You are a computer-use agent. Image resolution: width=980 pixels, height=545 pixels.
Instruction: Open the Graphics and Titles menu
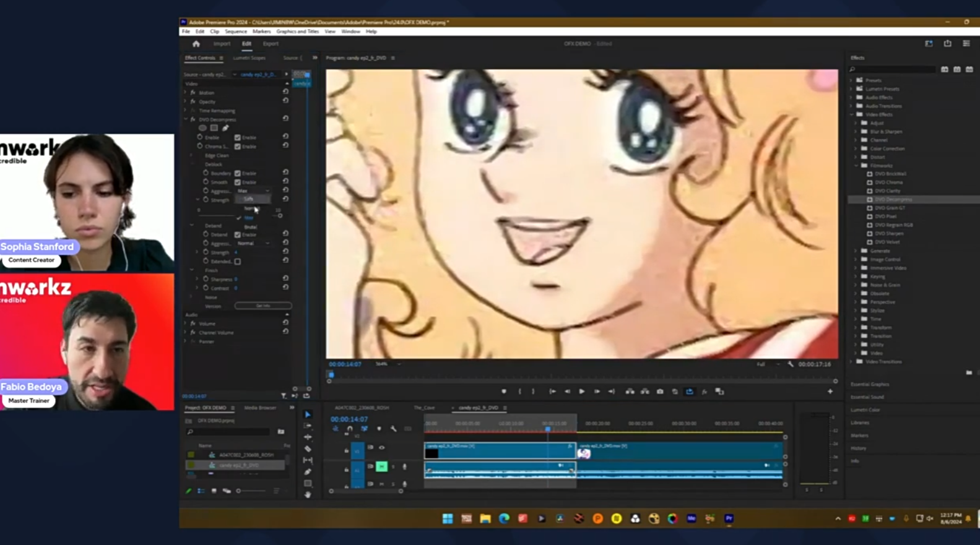point(298,32)
